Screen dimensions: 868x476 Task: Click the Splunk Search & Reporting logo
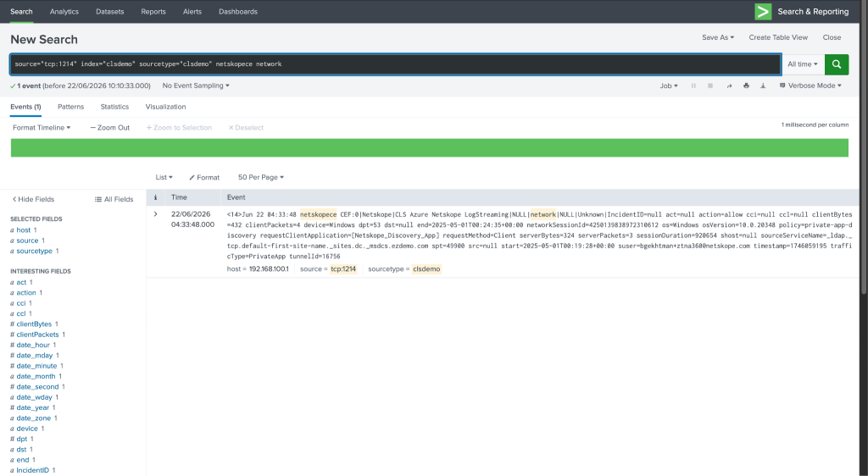point(763,12)
